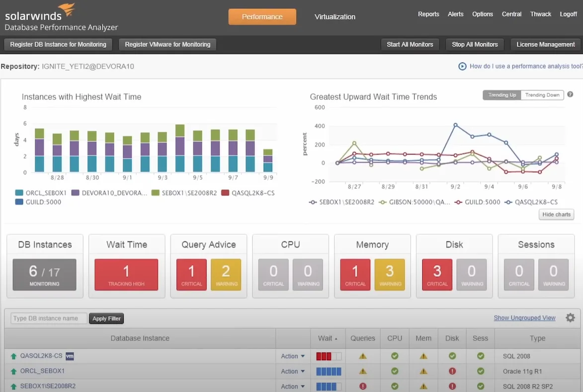Screen dimensions: 583x392
Task: Open the Action dropdown for SEBOX1\SE2008R2
Action: 292,386
